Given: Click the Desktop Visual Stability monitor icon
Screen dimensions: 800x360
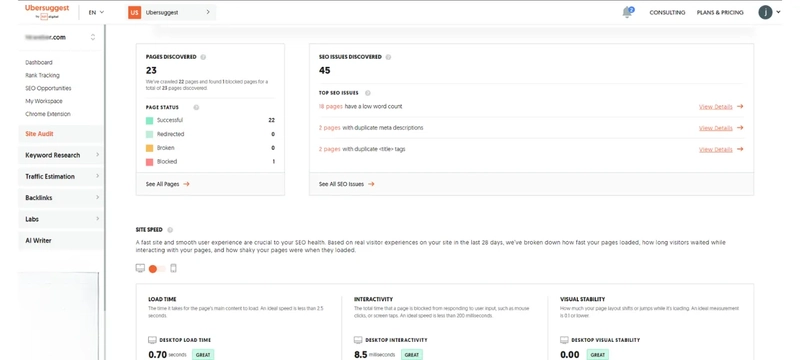Looking at the screenshot, I should click(x=564, y=340).
